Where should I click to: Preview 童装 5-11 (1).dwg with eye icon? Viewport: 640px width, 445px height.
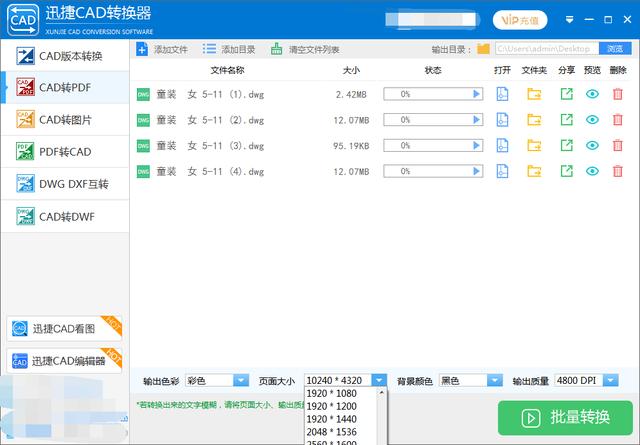592,94
